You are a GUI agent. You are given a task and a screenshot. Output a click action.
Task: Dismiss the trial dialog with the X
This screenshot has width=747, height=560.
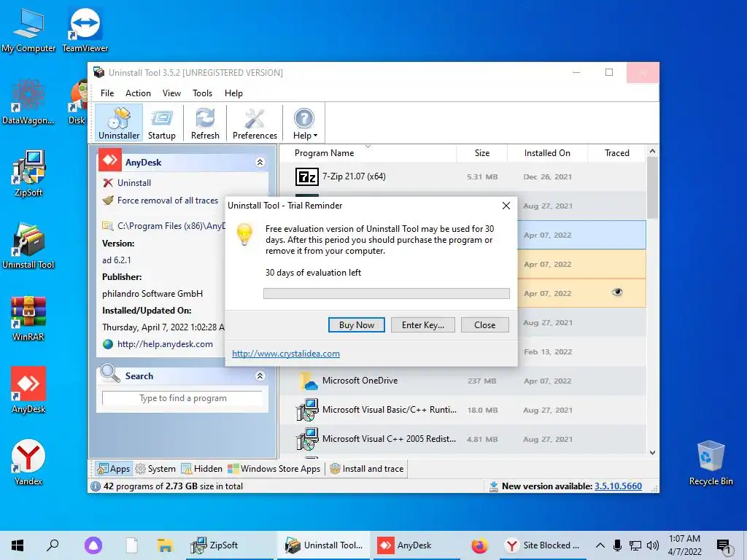point(506,205)
